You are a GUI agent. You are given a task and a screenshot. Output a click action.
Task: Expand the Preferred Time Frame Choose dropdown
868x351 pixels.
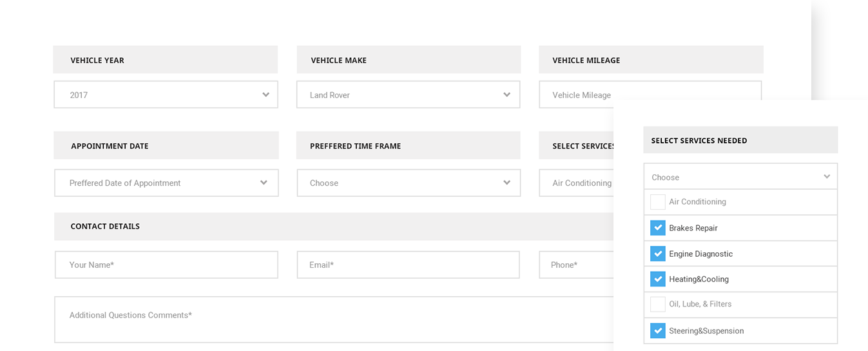click(408, 183)
